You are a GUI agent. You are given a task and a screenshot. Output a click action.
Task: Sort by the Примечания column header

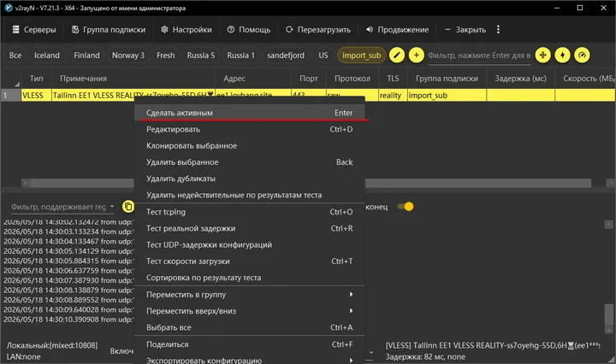tap(133, 79)
